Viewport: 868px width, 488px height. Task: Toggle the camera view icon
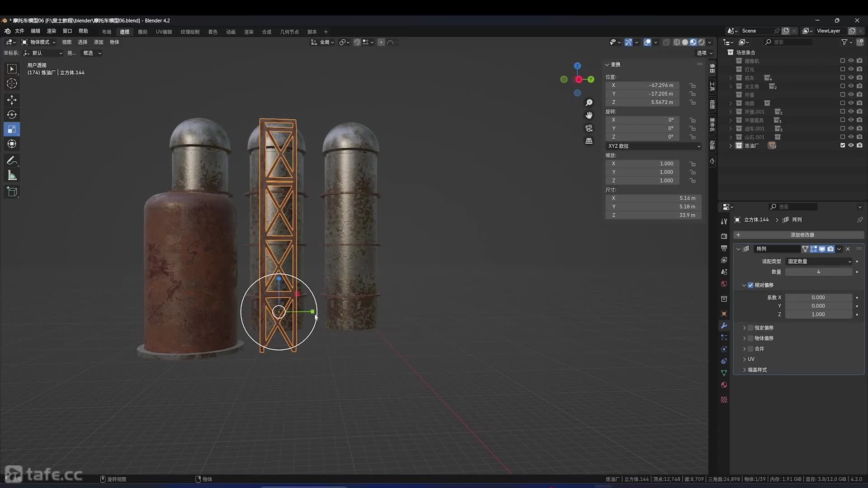[x=589, y=128]
